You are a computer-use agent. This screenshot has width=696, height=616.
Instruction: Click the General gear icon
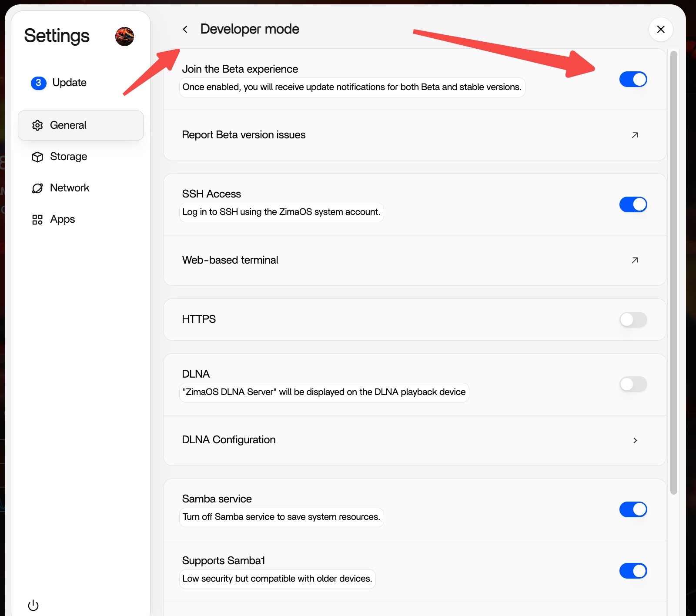pyautogui.click(x=37, y=125)
